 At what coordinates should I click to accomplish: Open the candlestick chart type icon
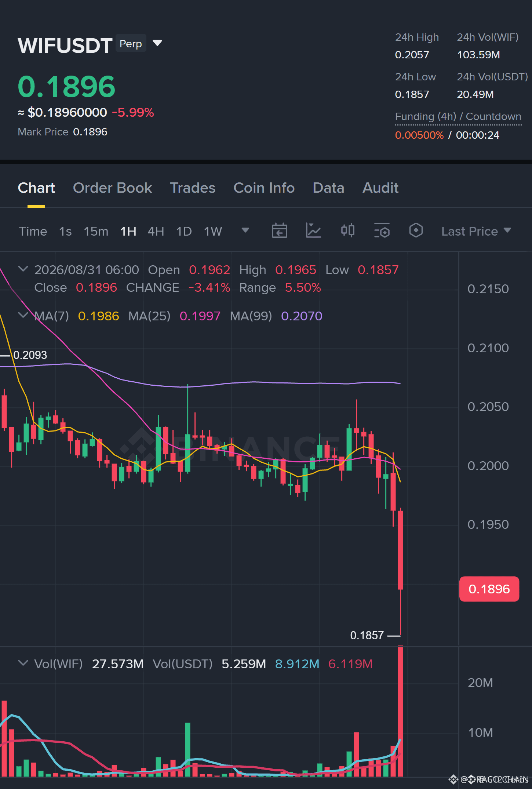(347, 230)
